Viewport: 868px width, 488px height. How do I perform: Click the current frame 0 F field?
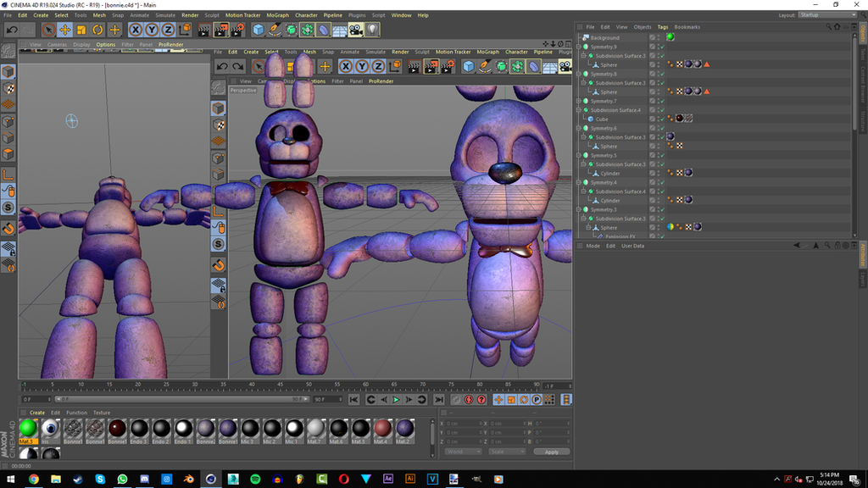(x=36, y=400)
